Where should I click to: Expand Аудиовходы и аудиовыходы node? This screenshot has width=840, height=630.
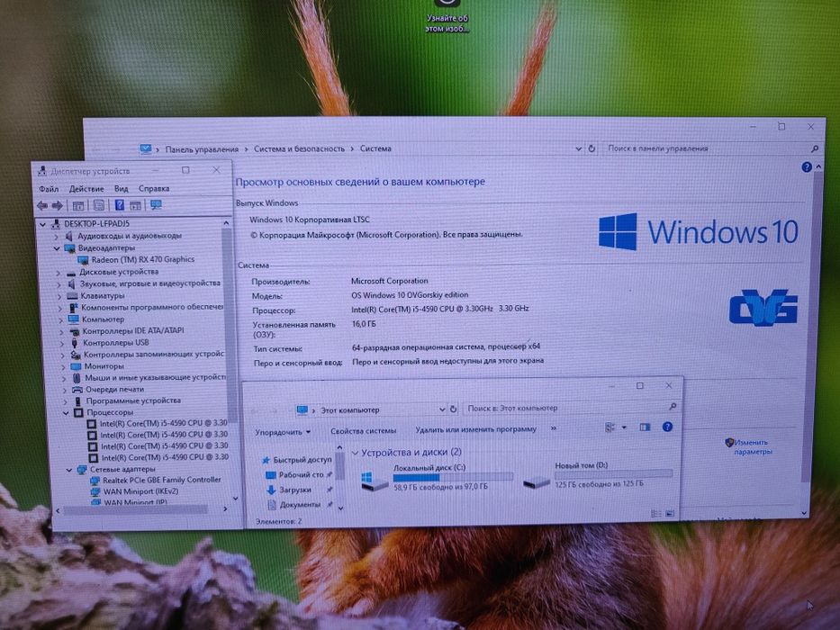point(56,236)
